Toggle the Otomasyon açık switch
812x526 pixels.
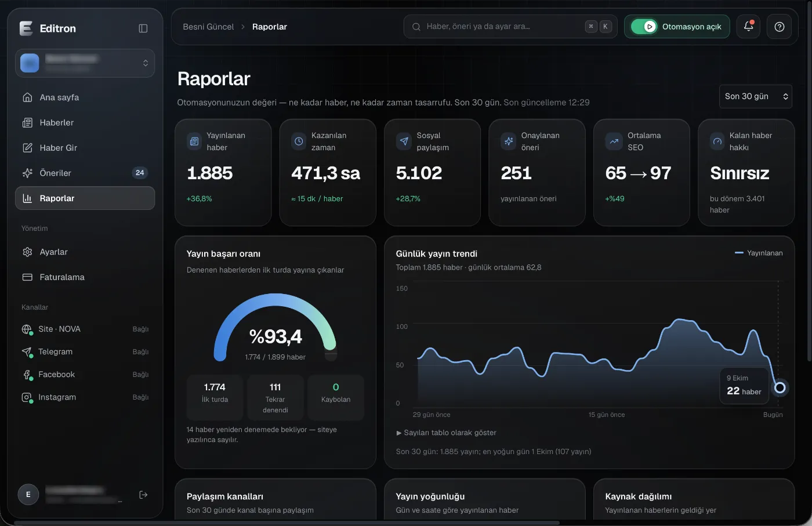tap(644, 27)
